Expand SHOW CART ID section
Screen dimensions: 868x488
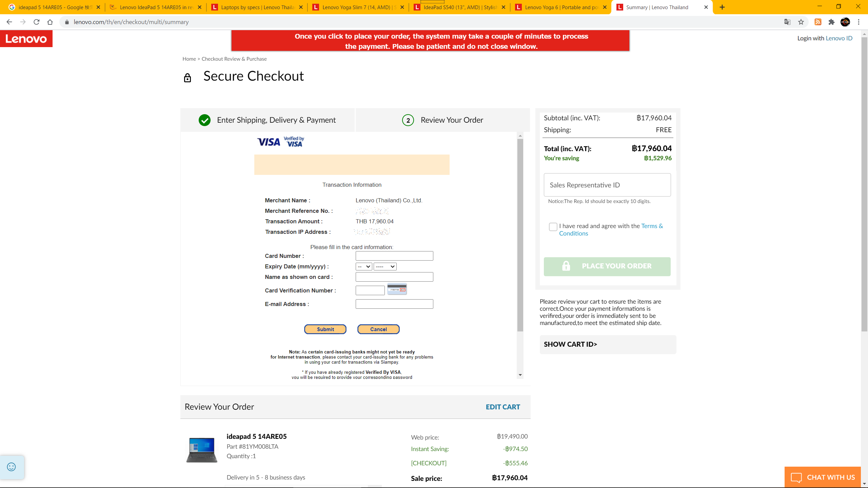tap(608, 344)
